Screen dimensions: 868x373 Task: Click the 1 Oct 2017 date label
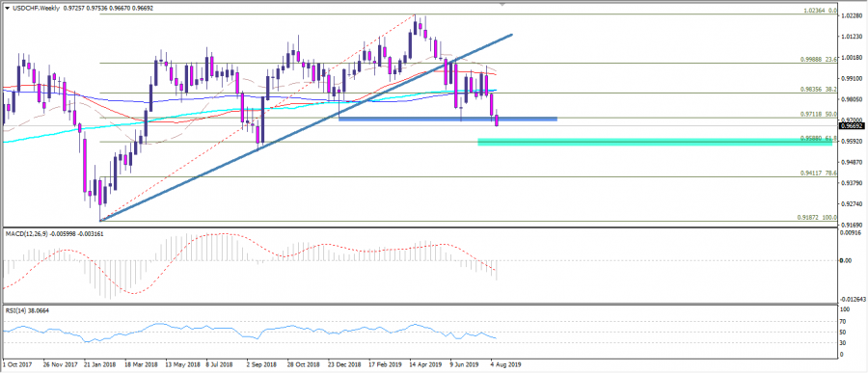16,365
